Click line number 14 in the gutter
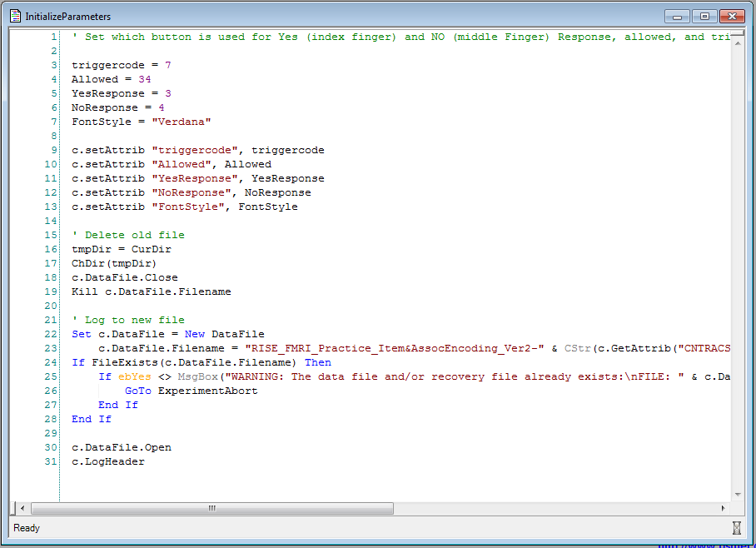The image size is (756, 548). click(51, 221)
